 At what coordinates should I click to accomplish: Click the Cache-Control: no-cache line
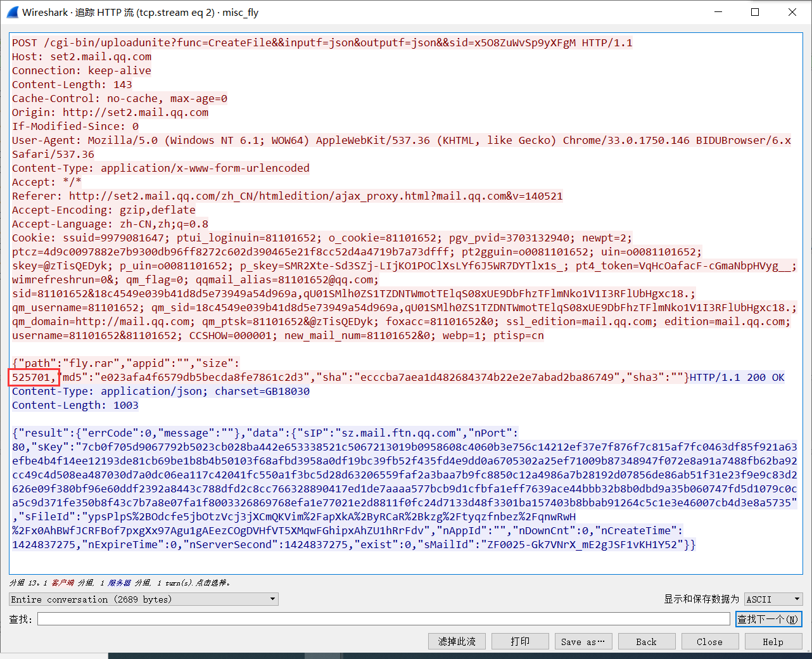(x=120, y=98)
